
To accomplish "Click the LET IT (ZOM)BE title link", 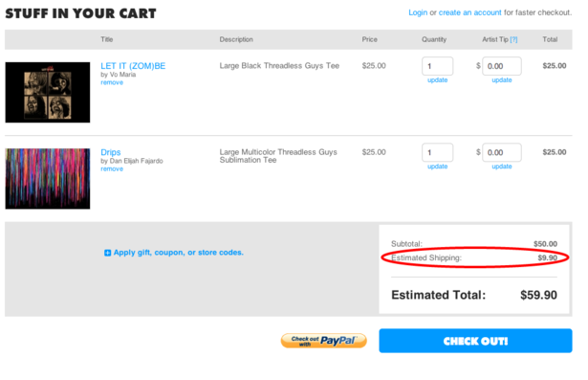I will point(133,66).
